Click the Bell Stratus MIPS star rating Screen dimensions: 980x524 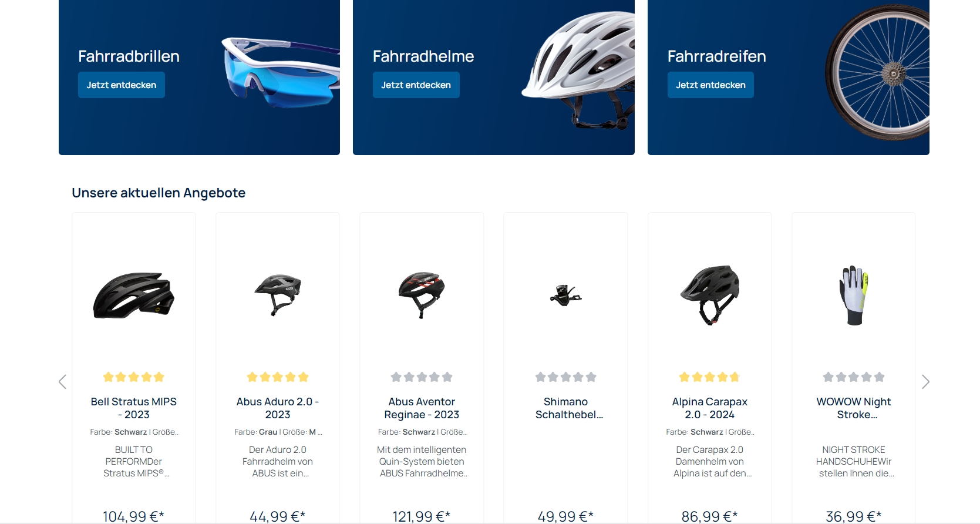click(x=134, y=377)
